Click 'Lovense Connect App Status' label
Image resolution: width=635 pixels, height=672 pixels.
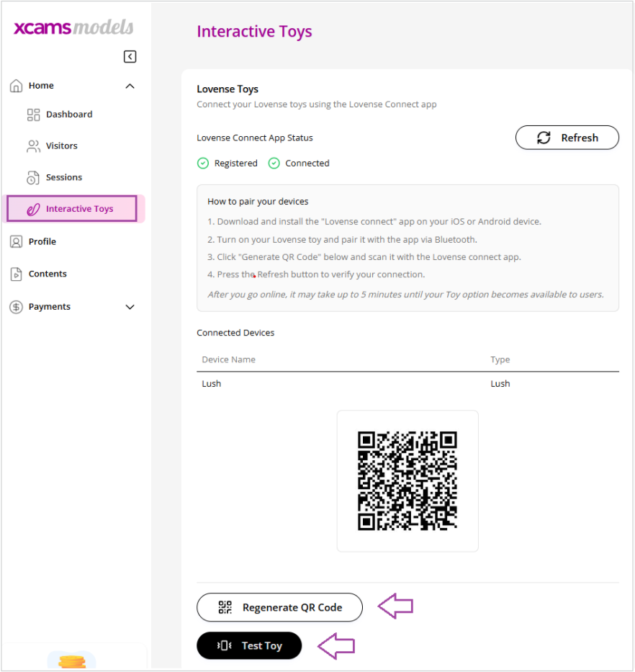(255, 138)
